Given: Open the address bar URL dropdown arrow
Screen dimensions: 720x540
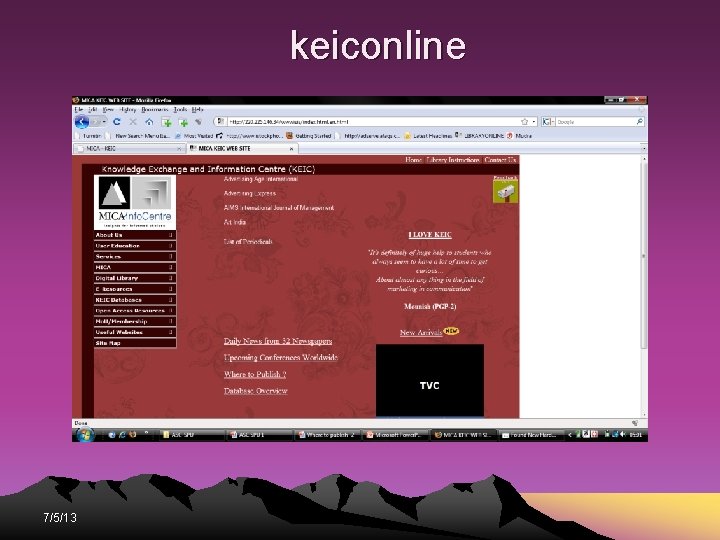Looking at the screenshot, I should coord(534,122).
